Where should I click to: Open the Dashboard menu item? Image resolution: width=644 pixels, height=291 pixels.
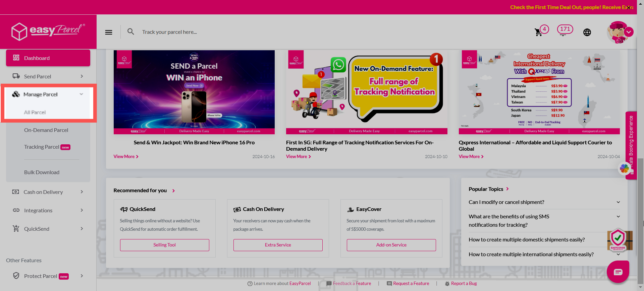tap(48, 58)
